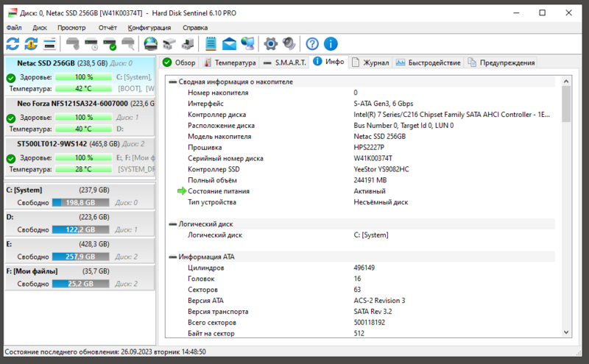
Task: Click the refresh disk information icon
Action: pos(13,43)
